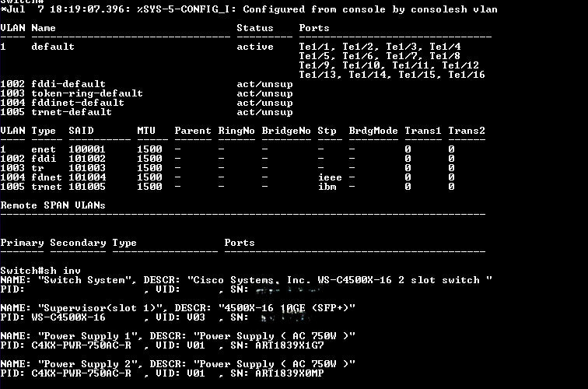
Task: Click 'trnet-default' VLAN name
Action: tap(72, 112)
